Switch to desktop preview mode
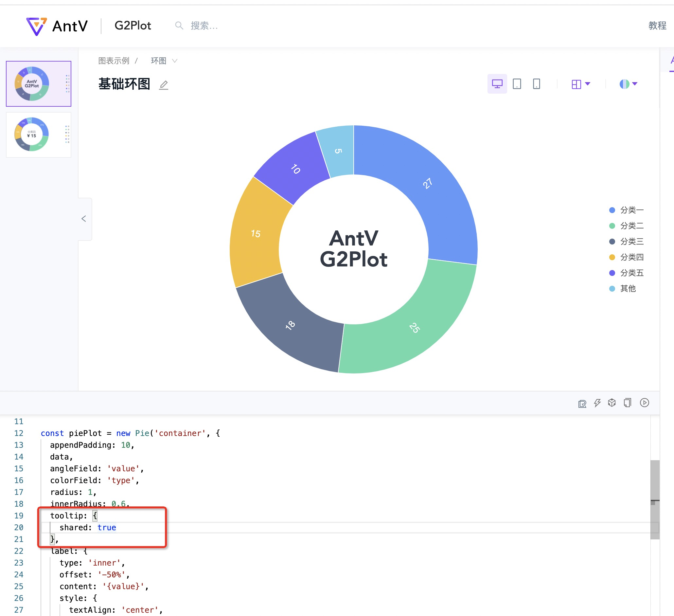This screenshot has height=616, width=674. tap(497, 84)
